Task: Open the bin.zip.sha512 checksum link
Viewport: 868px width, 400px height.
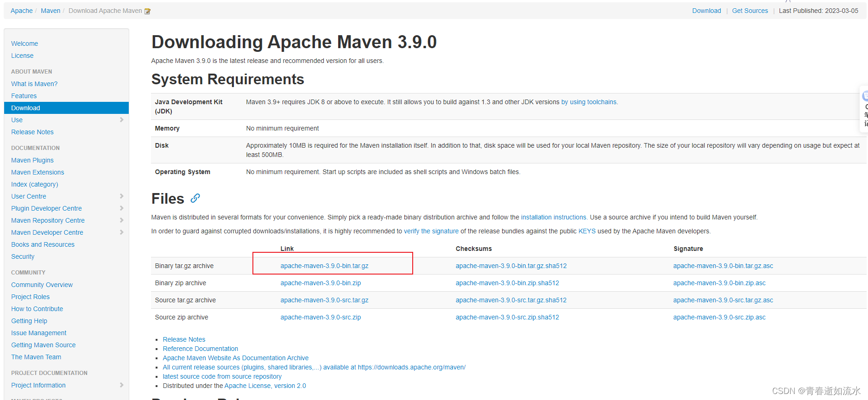Action: click(x=507, y=283)
